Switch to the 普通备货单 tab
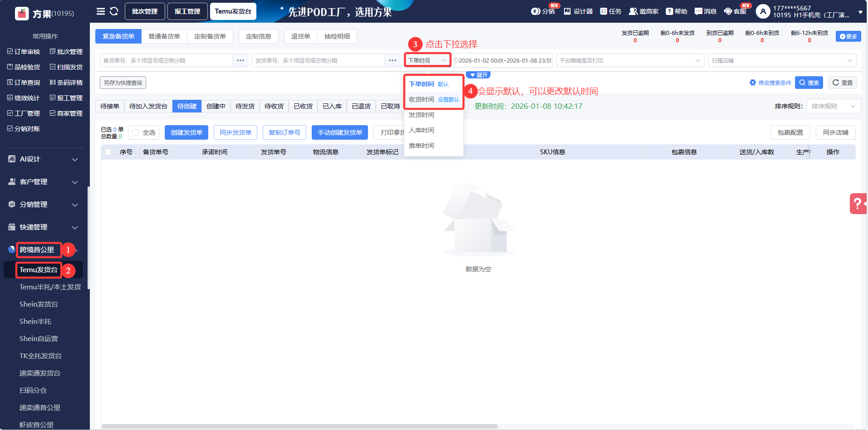This screenshot has width=868, height=430. pyautogui.click(x=164, y=36)
